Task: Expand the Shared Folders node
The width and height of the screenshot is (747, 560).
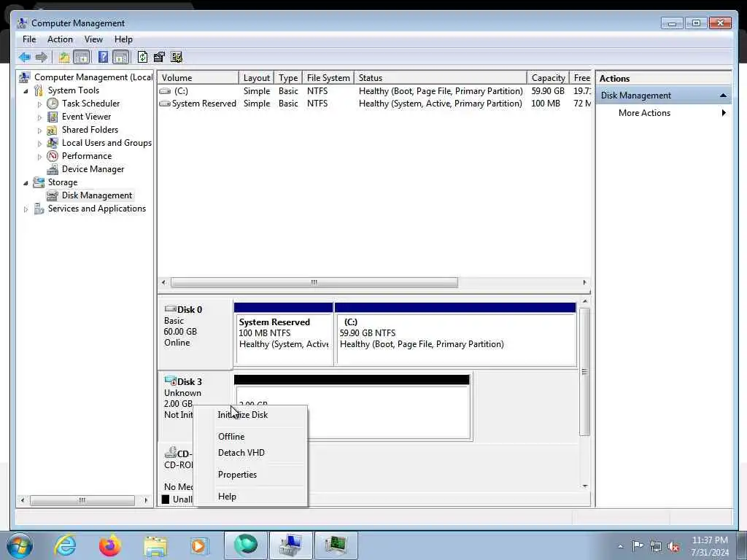Action: pos(39,130)
